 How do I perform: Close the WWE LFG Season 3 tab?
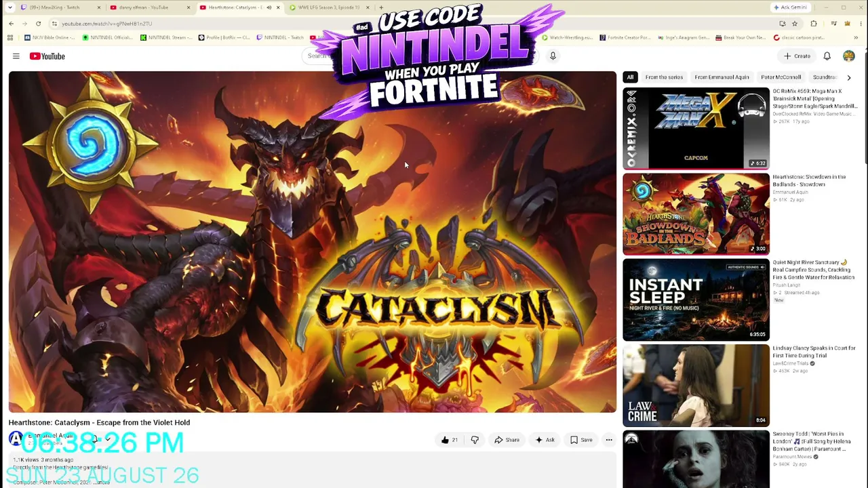(367, 7)
